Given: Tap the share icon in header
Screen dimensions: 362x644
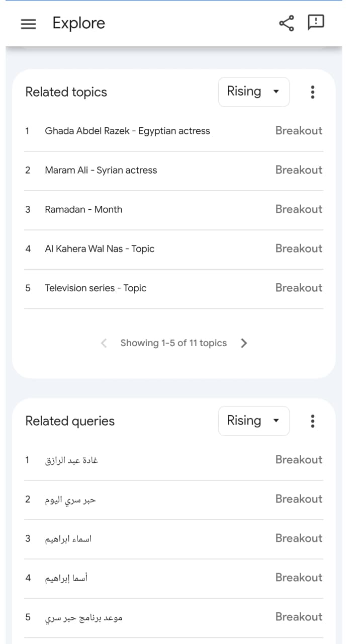Looking at the screenshot, I should 287,23.
